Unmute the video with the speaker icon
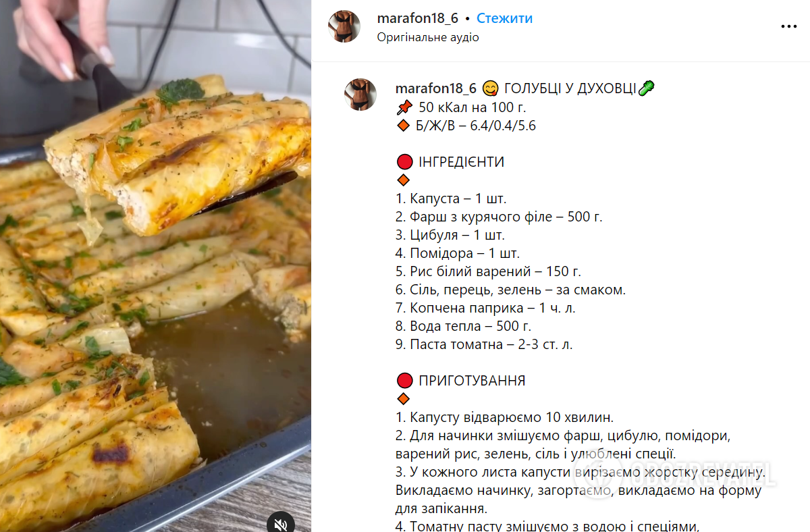Viewport: 810px width, 532px height. 281,523
